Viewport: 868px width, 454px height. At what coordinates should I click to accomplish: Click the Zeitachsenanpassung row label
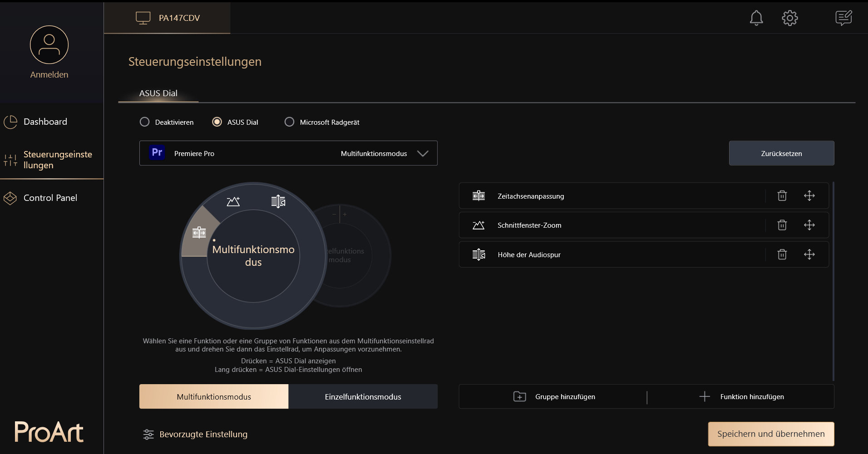(531, 196)
